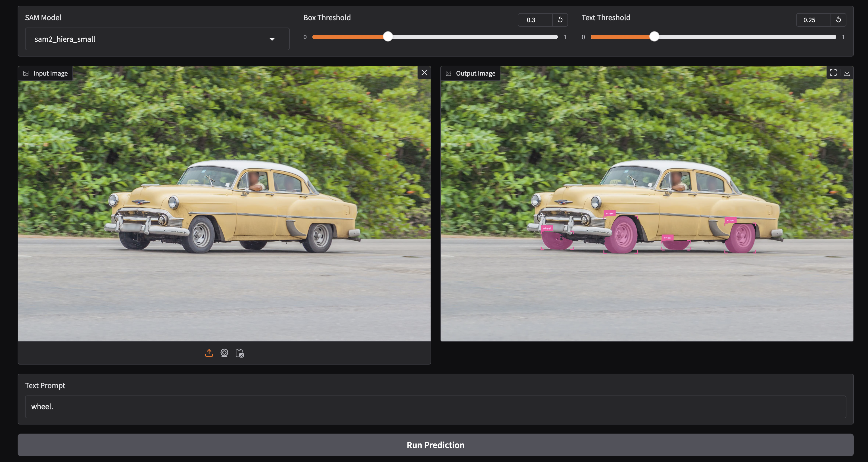Click the Output Image segmented car photo
This screenshot has height=462, width=868.
point(647,204)
